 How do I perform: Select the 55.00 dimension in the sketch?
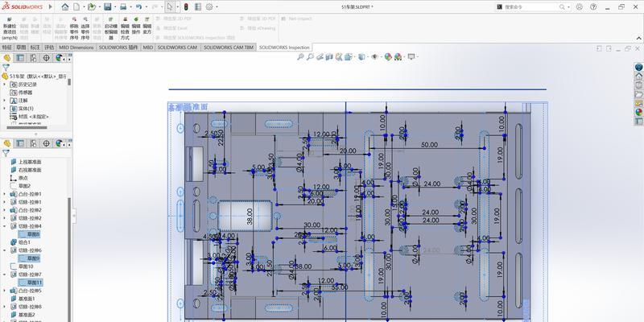coord(339,287)
